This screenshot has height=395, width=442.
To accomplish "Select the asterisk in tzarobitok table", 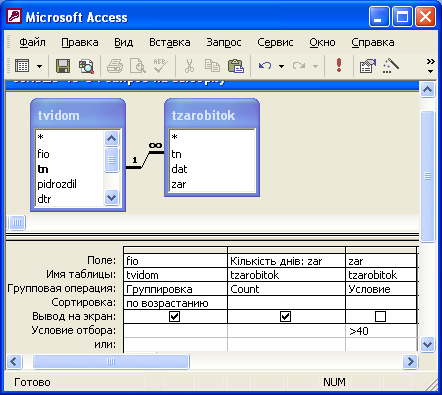I will pos(174,137).
